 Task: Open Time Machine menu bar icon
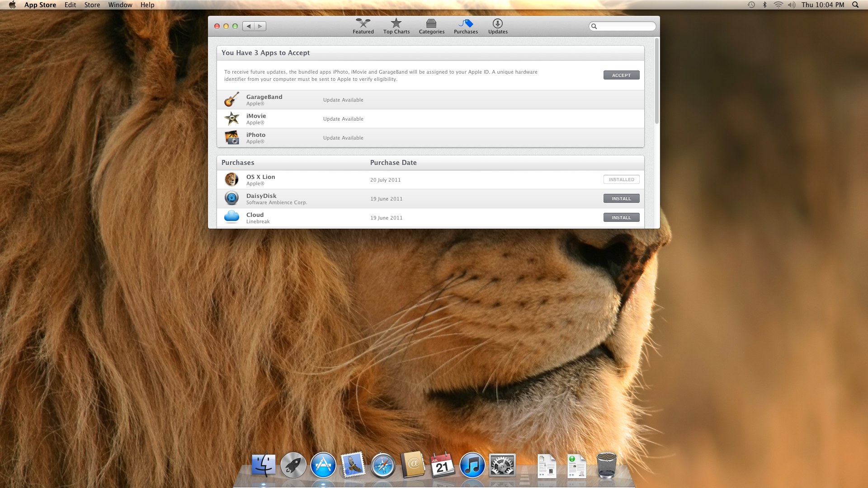[x=751, y=5]
